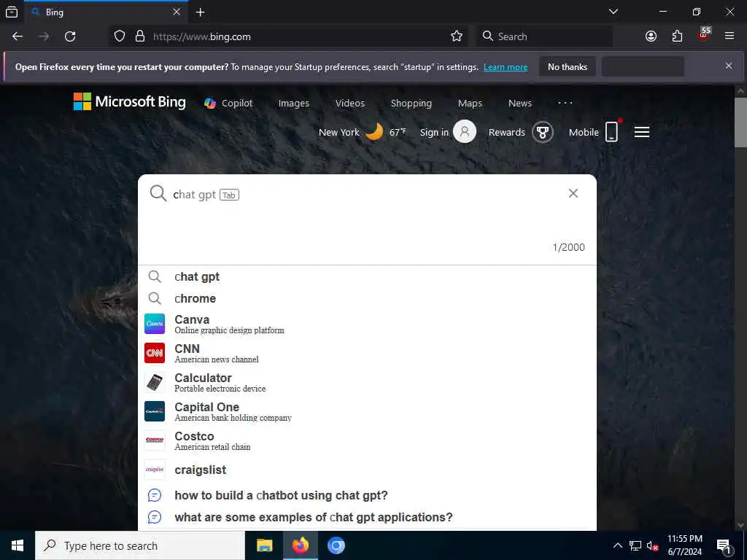Go to Bing Videos

(349, 104)
